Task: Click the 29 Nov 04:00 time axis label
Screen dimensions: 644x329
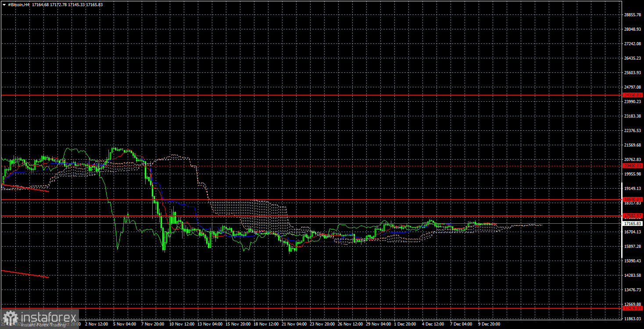Action: (x=378, y=324)
